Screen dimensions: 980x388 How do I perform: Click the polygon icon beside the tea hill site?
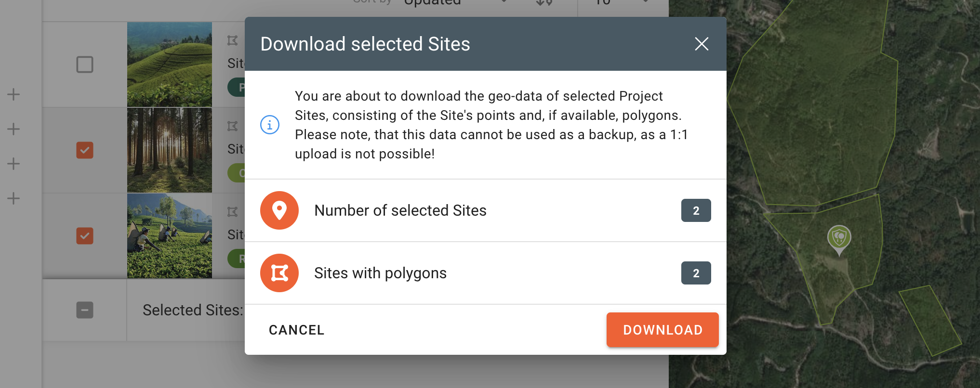233,41
